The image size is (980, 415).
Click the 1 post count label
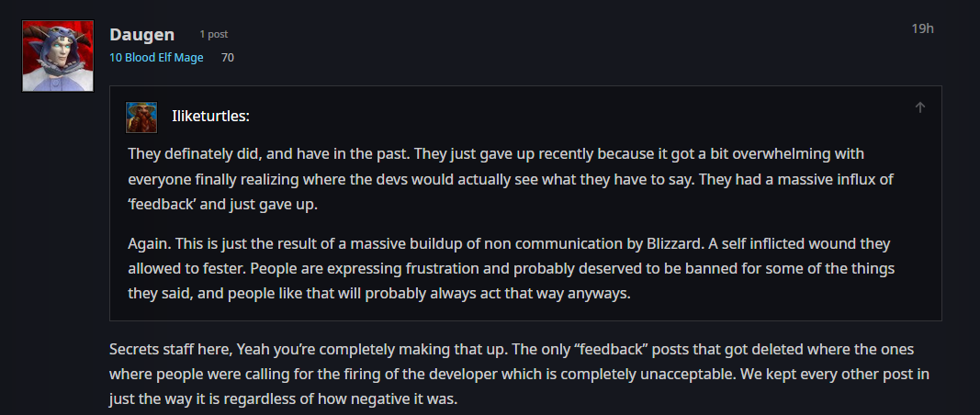pyautogui.click(x=214, y=34)
